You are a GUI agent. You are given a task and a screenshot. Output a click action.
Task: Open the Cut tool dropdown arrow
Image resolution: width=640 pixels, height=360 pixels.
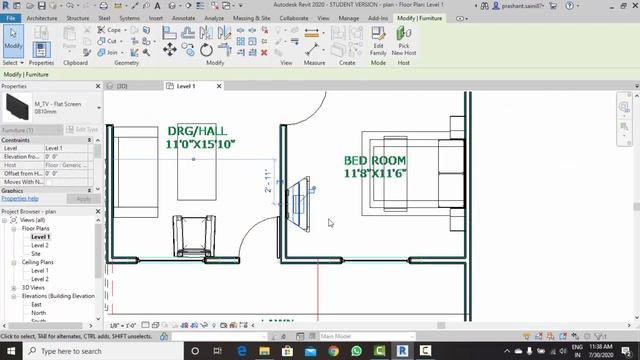(x=121, y=41)
